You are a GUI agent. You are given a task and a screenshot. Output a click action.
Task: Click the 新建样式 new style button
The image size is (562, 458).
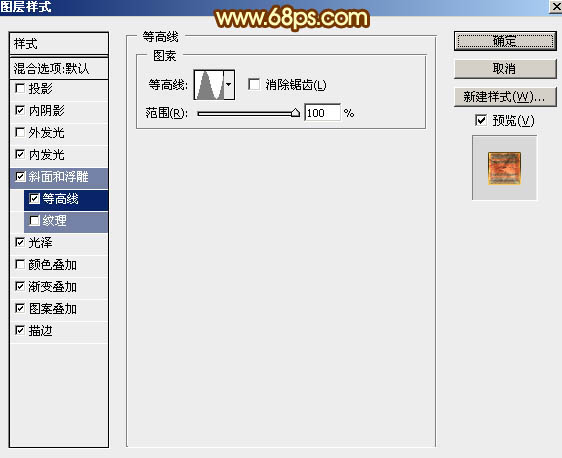[x=505, y=97]
